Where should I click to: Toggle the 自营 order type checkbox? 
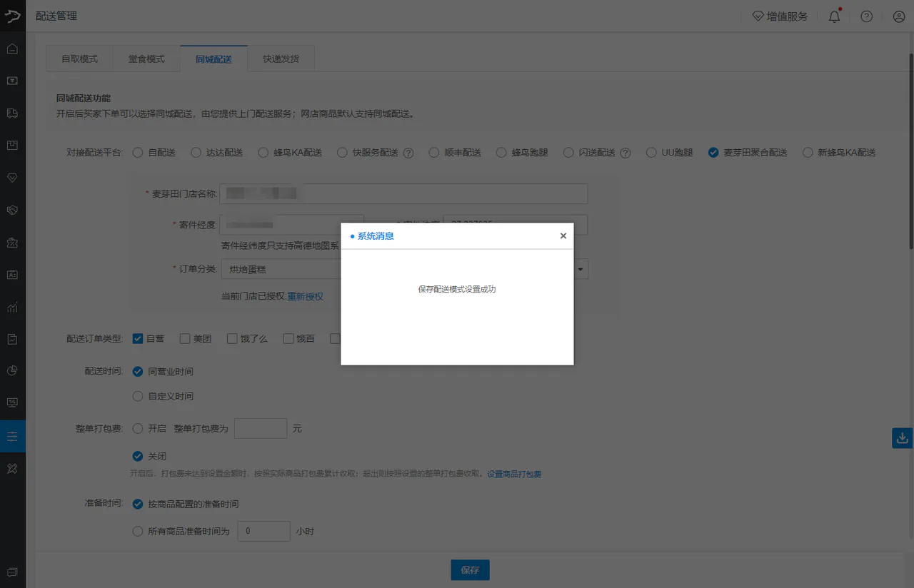pyautogui.click(x=138, y=338)
